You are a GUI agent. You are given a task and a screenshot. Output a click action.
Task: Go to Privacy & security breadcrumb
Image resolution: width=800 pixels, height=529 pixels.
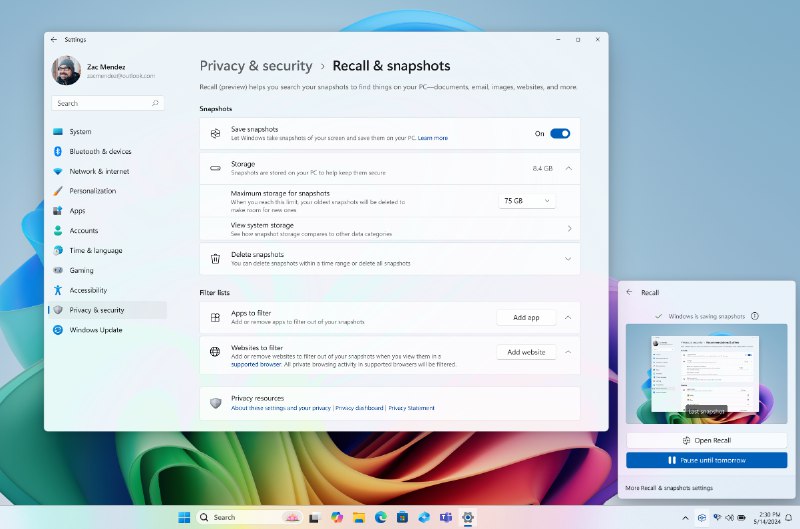pyautogui.click(x=256, y=66)
